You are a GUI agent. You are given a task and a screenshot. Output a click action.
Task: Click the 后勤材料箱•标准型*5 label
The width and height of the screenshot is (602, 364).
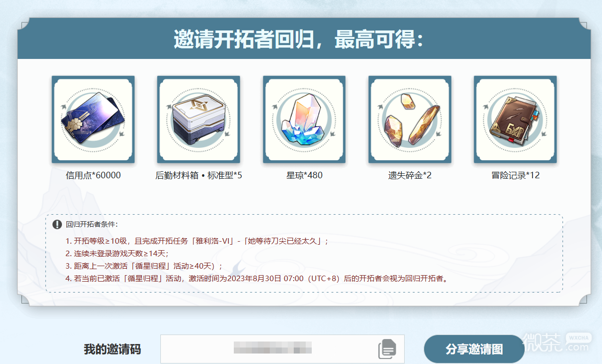click(x=199, y=175)
